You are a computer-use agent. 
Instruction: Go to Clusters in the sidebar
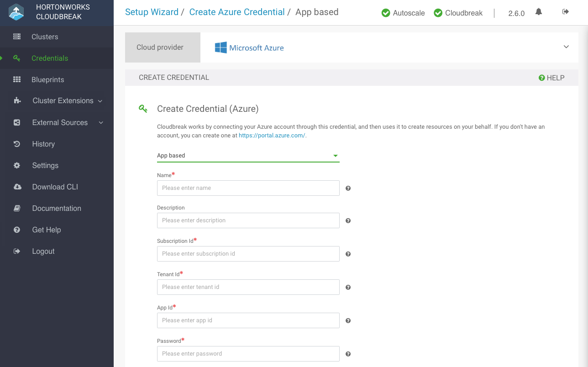[45, 37]
